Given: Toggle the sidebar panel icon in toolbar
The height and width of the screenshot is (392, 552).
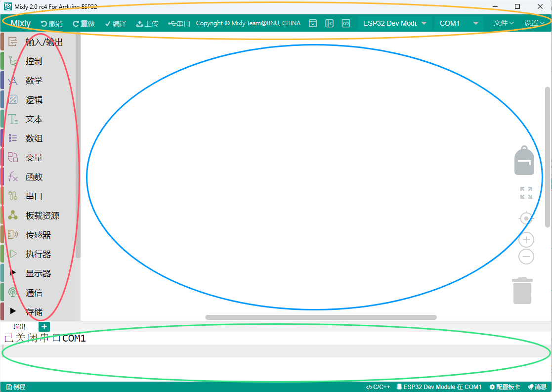Looking at the screenshot, I should (329, 23).
